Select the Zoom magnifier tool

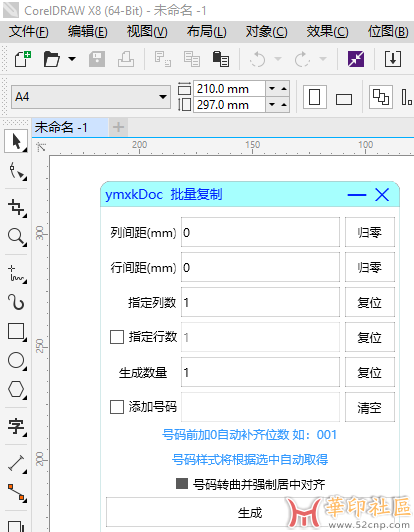[x=17, y=236]
